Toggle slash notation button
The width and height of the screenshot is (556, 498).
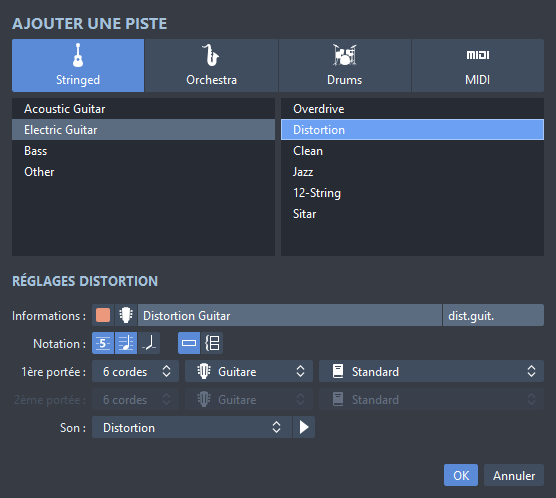[149, 343]
